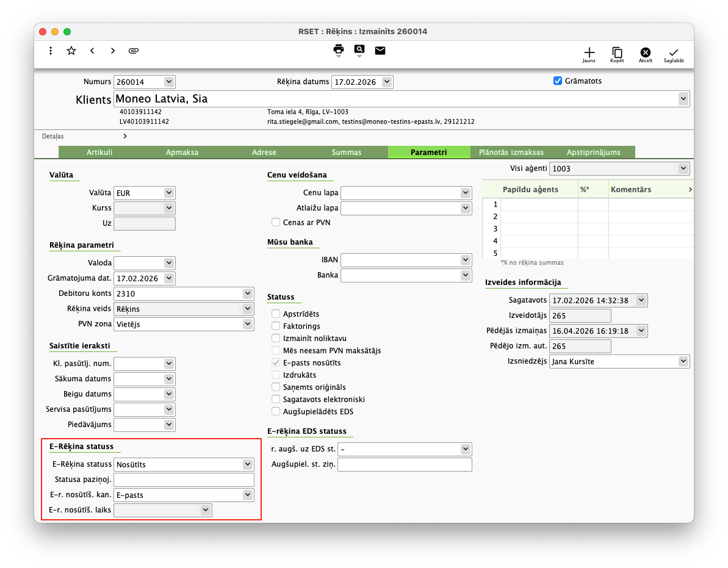The height and width of the screenshot is (568, 728).
Task: Go to next record with right arrow
Action: tap(113, 51)
